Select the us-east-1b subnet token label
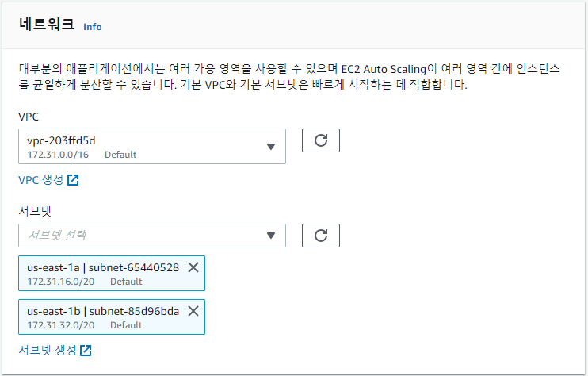 coord(103,311)
